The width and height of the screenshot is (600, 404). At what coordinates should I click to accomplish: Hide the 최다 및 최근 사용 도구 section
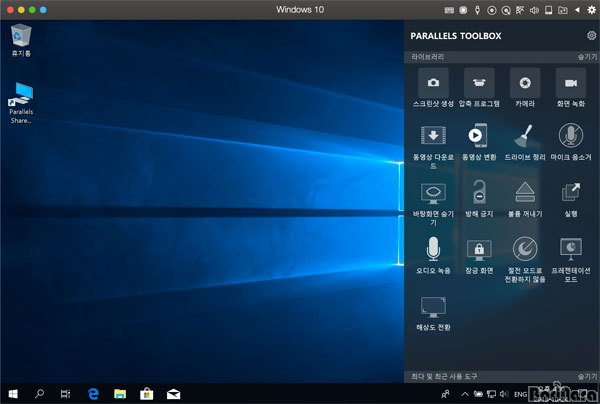(587, 376)
